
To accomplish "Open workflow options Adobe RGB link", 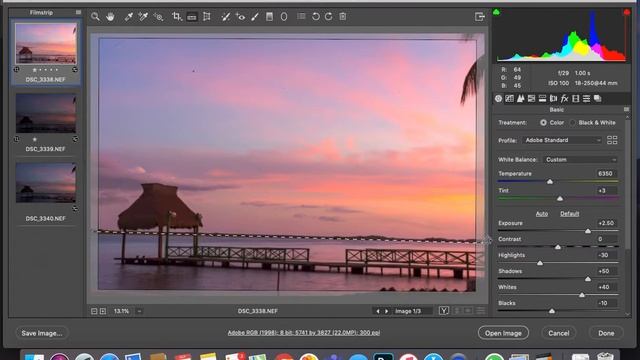I will click(304, 333).
